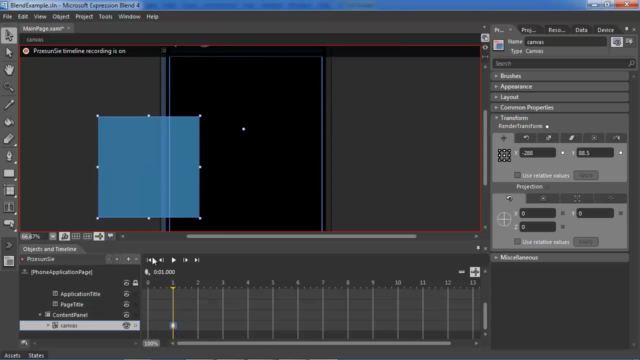
Task: Open the Scale transform tab
Action: point(549,138)
